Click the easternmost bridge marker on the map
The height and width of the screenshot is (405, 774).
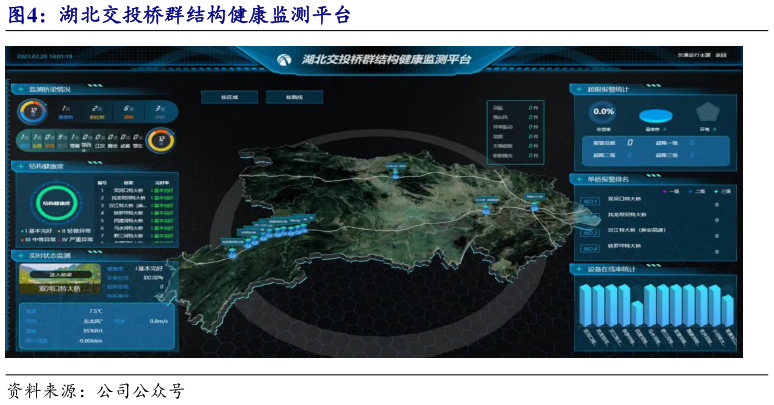pyautogui.click(x=535, y=206)
